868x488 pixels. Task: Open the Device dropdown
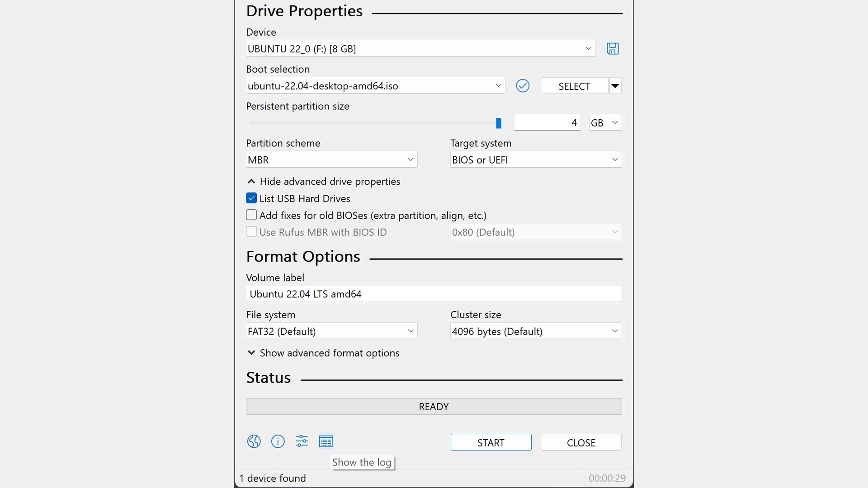pyautogui.click(x=420, y=48)
